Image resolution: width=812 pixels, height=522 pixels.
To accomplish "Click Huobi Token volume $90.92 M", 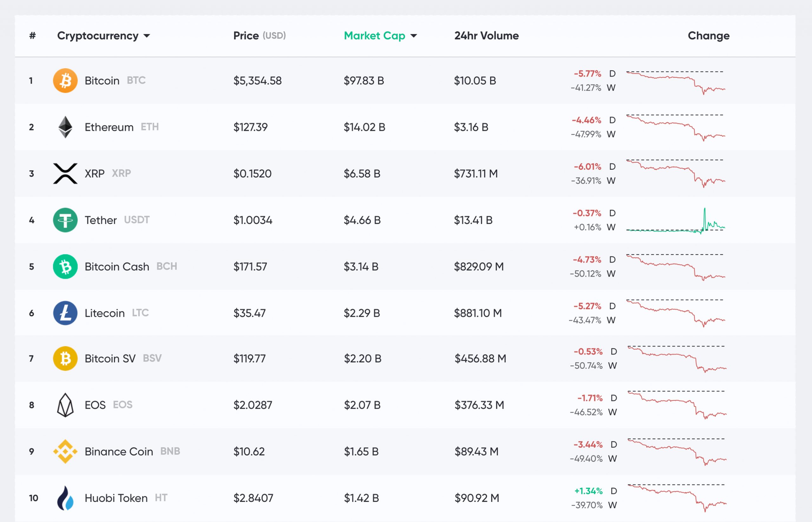I will coord(477,498).
